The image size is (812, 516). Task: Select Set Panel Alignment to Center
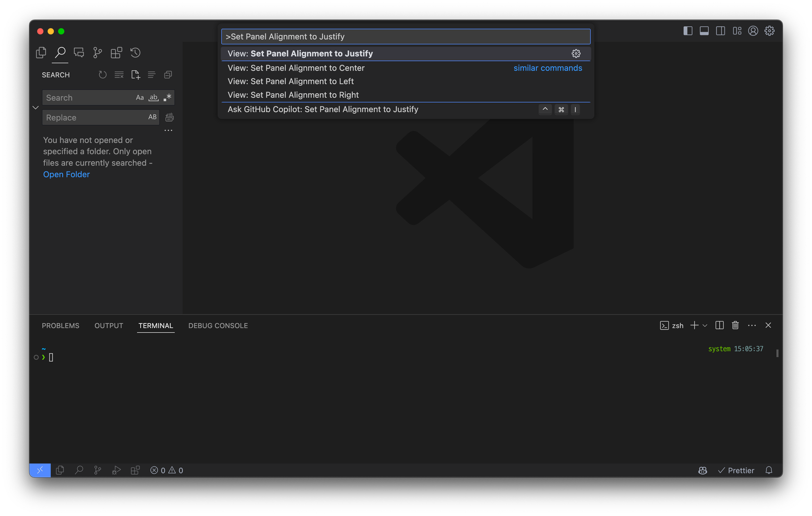click(x=296, y=68)
